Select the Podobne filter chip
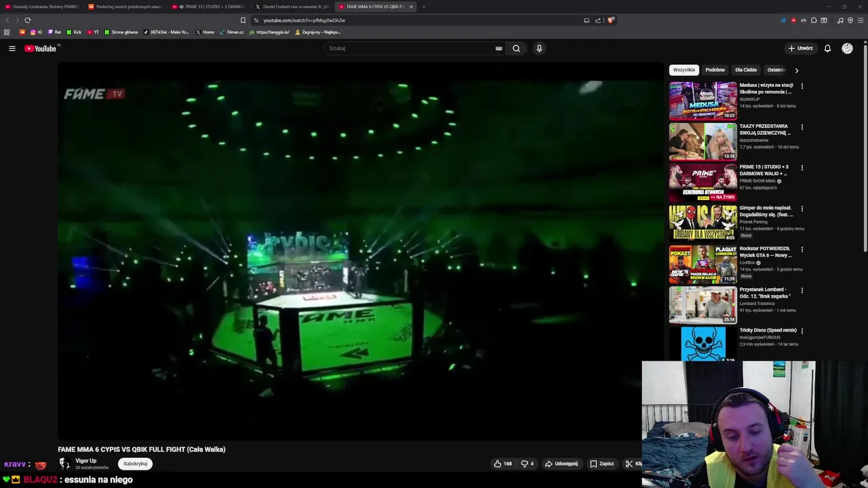Viewport: 868px width, 488px height. (715, 70)
